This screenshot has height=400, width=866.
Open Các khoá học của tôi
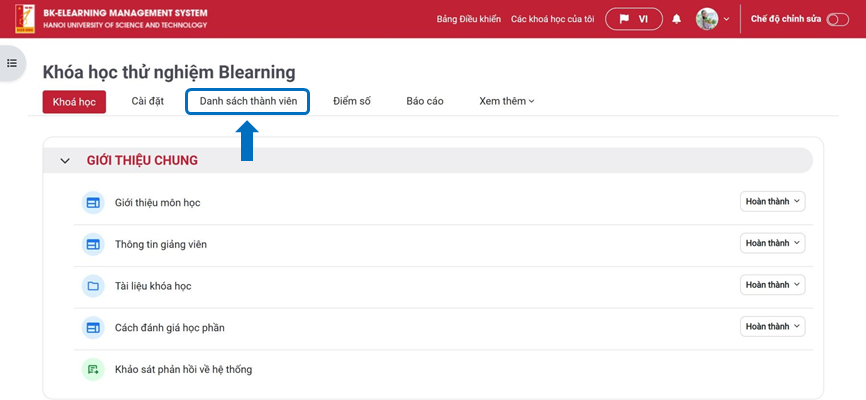click(x=553, y=19)
